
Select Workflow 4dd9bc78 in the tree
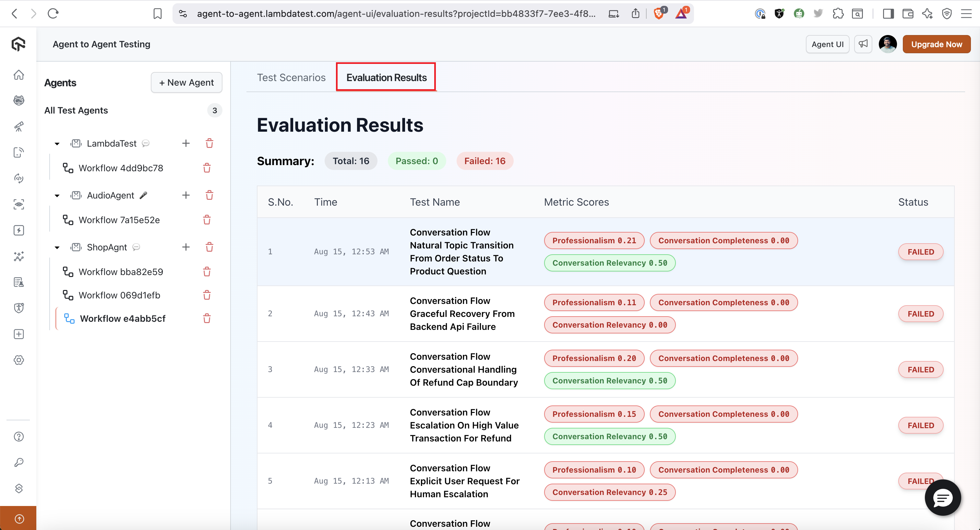pos(121,168)
